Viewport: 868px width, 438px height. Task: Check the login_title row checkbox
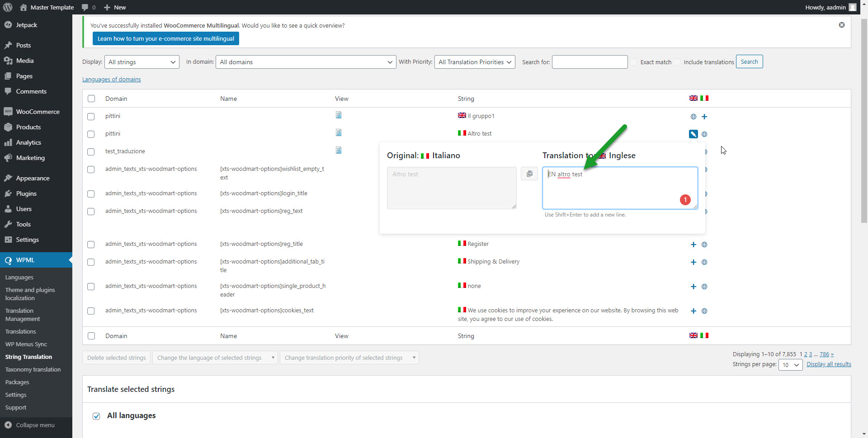[x=91, y=194]
